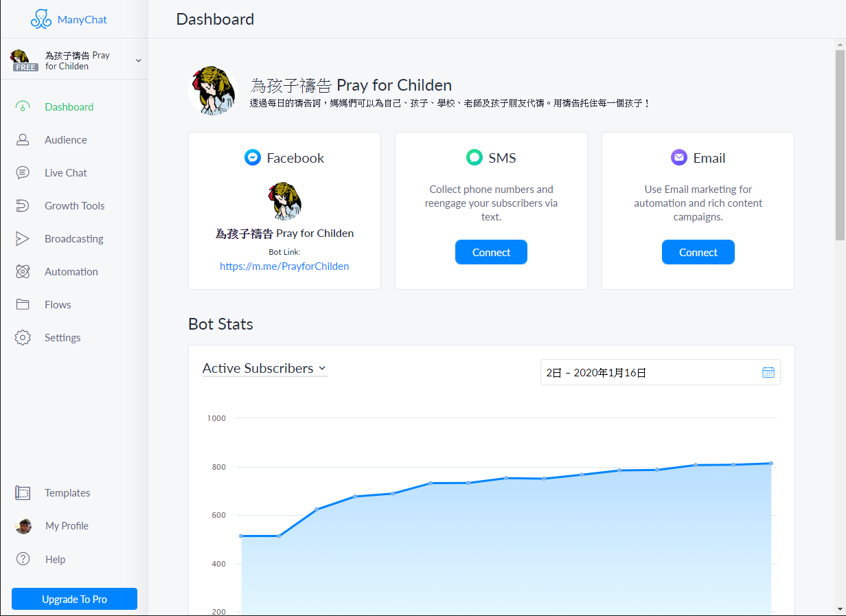Expand the page account switcher chevron

(138, 60)
